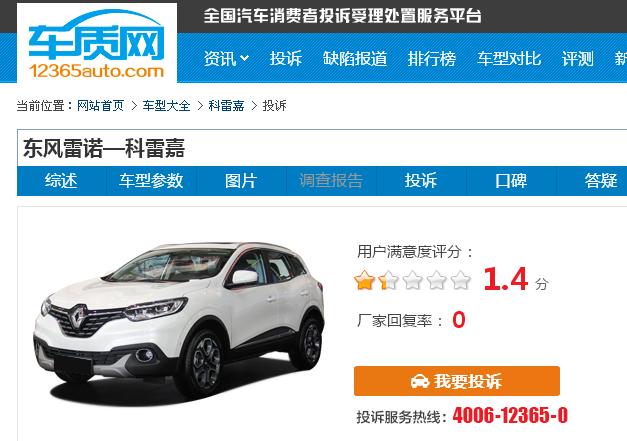The height and width of the screenshot is (441, 627).
Task: Open the 评测 reviews page
Action: pyautogui.click(x=577, y=58)
